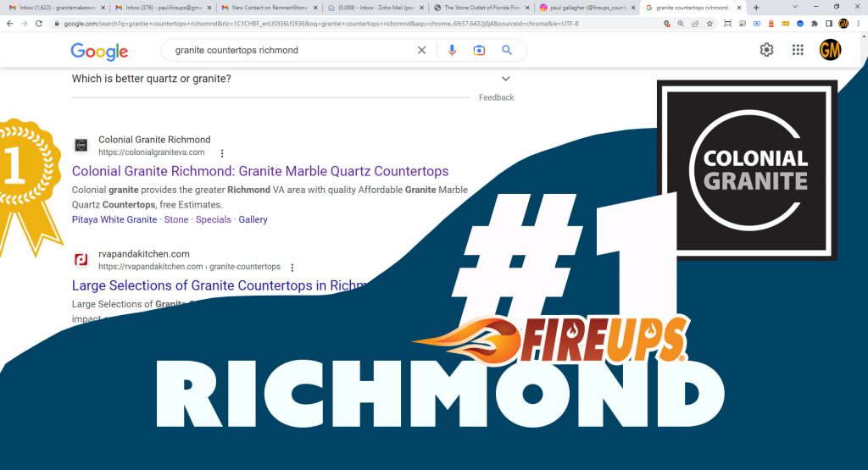Viewport: 868px width, 470px height.
Task: Open Google quick settings gear
Action: point(766,50)
